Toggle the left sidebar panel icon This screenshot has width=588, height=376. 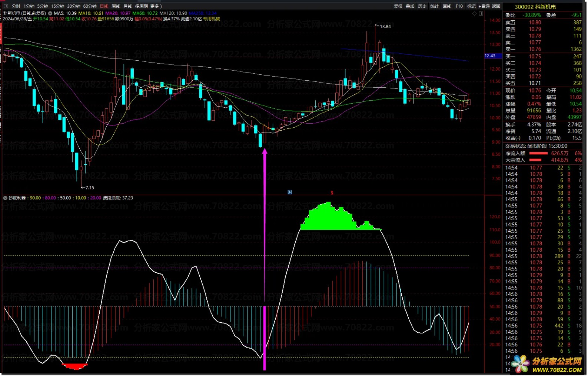tap(6, 6)
